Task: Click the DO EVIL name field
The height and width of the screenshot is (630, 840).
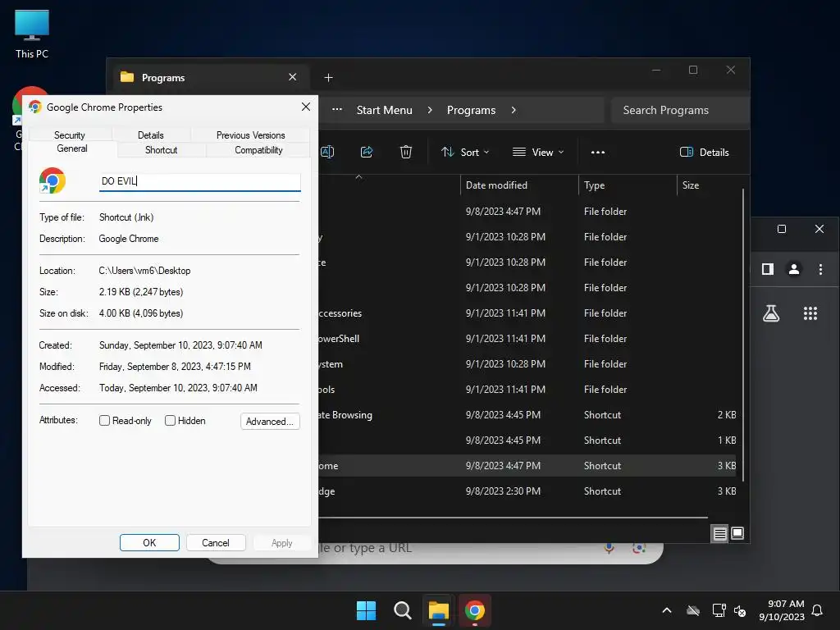Action: (x=200, y=181)
